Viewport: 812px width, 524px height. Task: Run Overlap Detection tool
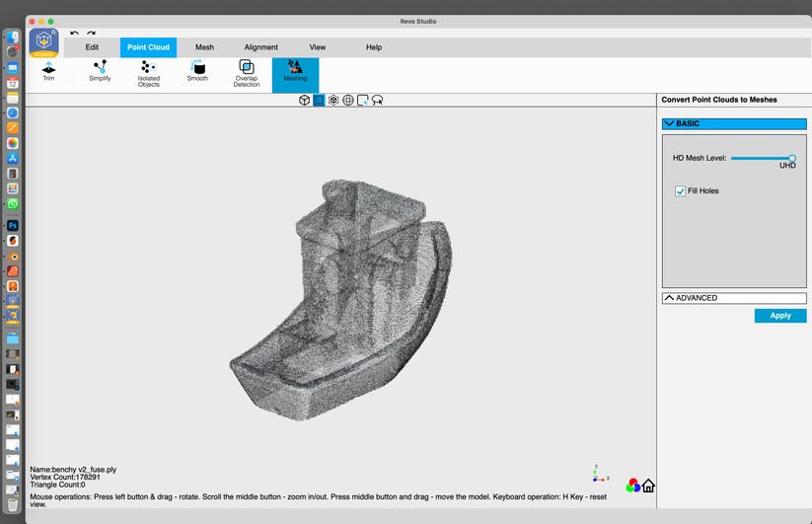pyautogui.click(x=247, y=73)
